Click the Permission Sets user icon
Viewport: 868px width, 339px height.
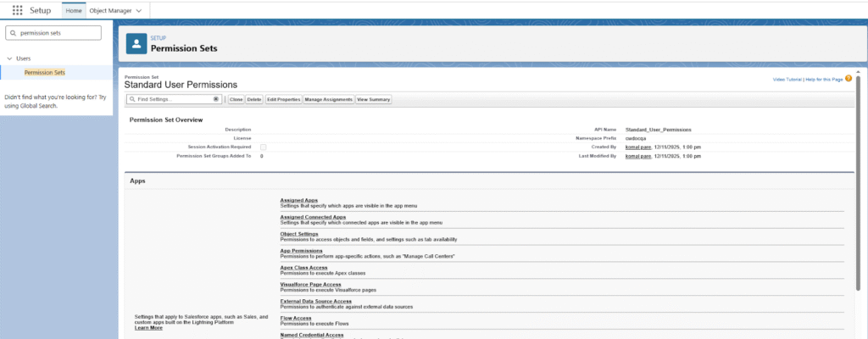point(136,43)
